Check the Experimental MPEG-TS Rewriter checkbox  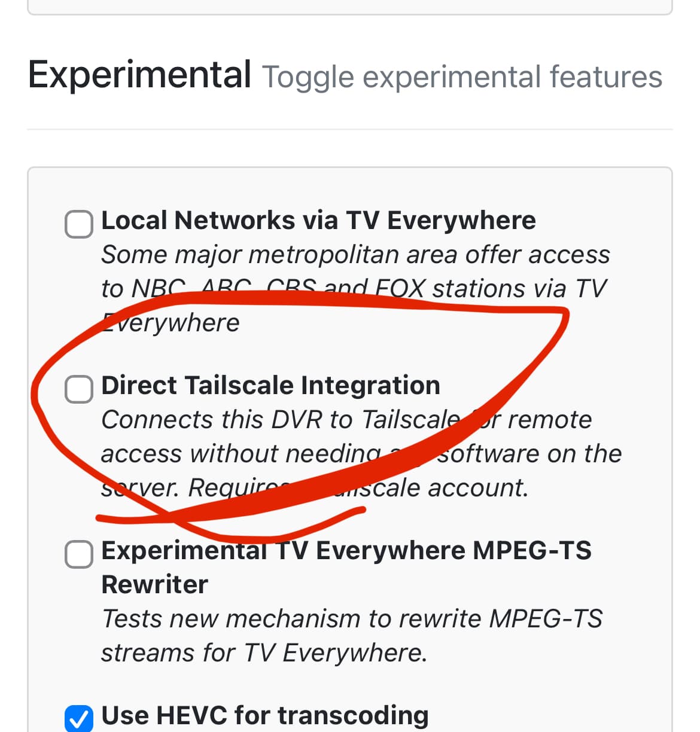tap(78, 554)
